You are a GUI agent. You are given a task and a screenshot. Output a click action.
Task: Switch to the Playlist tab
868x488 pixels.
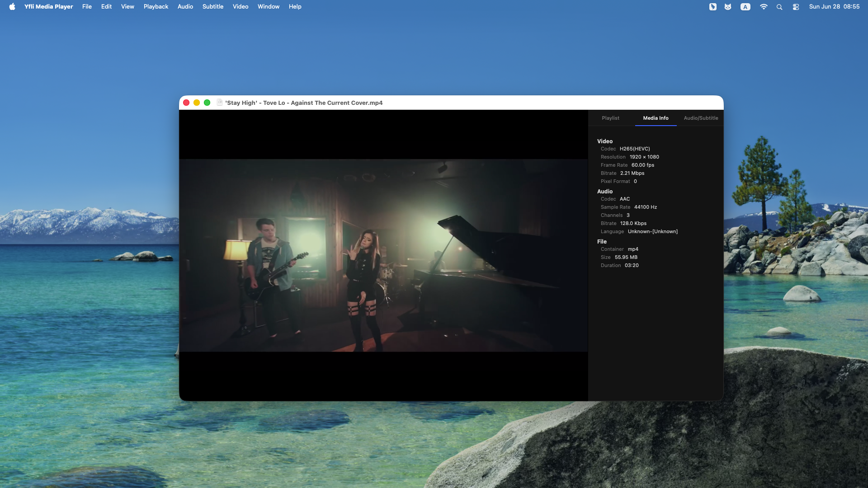point(610,118)
